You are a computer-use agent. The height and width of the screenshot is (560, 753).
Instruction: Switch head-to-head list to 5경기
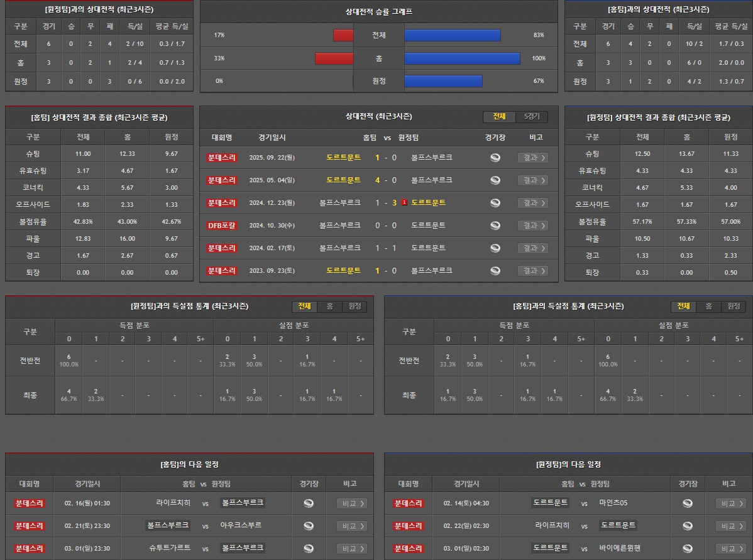pyautogui.click(x=532, y=117)
